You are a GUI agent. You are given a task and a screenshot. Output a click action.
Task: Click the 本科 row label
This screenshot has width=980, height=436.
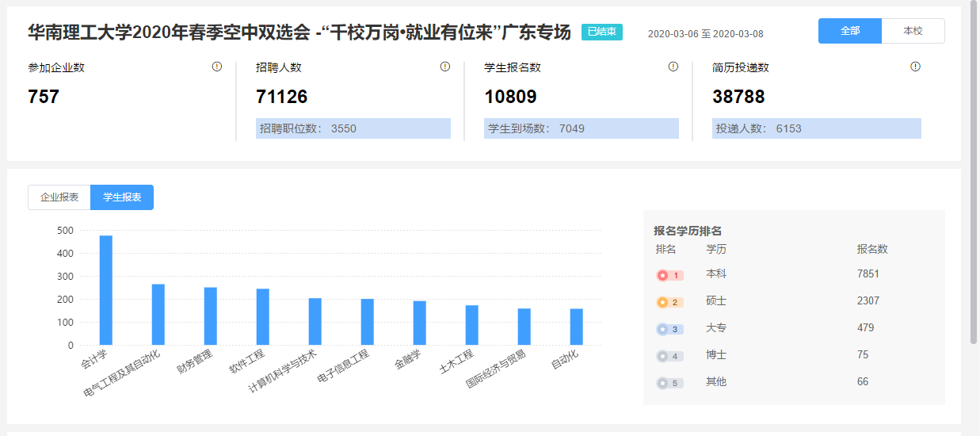[716, 274]
